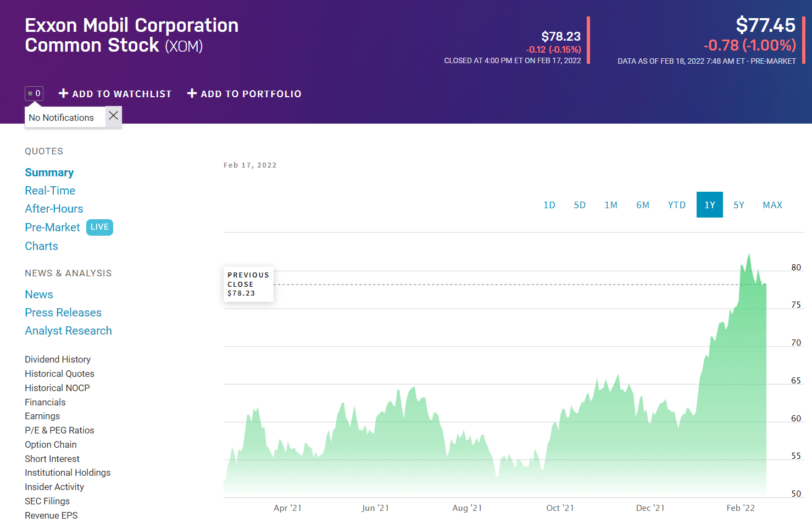
Task: Open Revenue EPS link
Action: click(x=51, y=515)
